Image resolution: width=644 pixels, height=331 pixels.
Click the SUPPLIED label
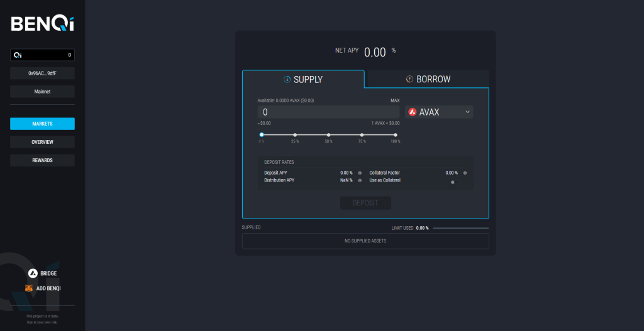point(252,227)
